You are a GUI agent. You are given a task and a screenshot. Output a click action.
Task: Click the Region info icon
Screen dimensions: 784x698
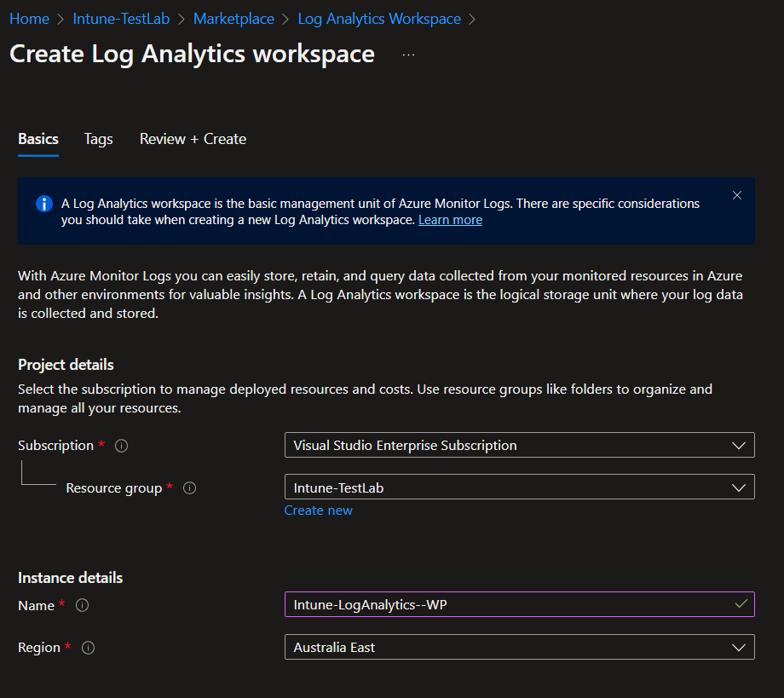point(89,648)
